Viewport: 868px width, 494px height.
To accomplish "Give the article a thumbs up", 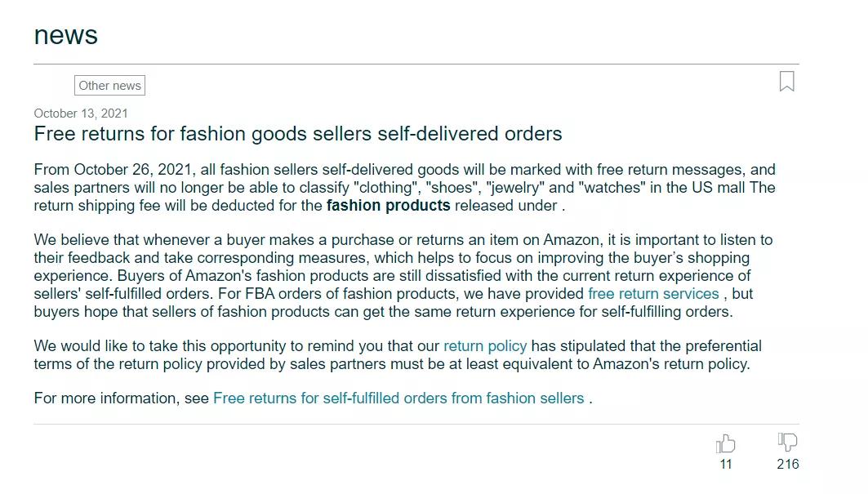I will 725,443.
